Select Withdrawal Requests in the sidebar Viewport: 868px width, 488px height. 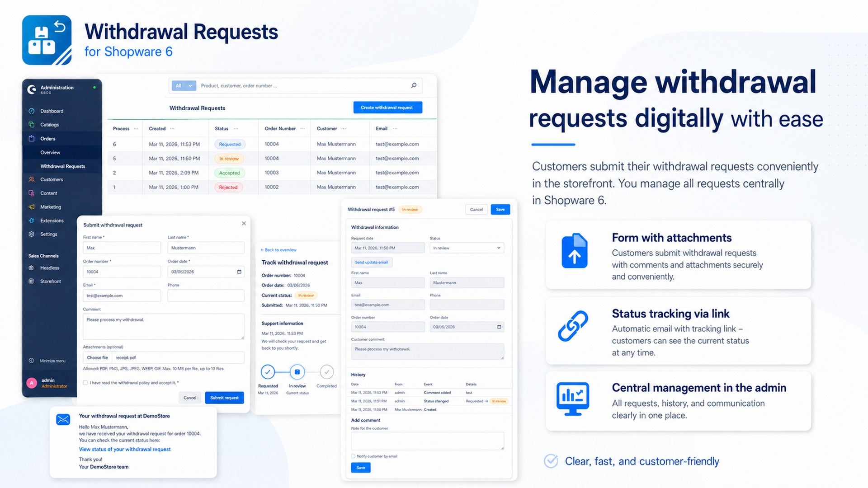(x=62, y=167)
